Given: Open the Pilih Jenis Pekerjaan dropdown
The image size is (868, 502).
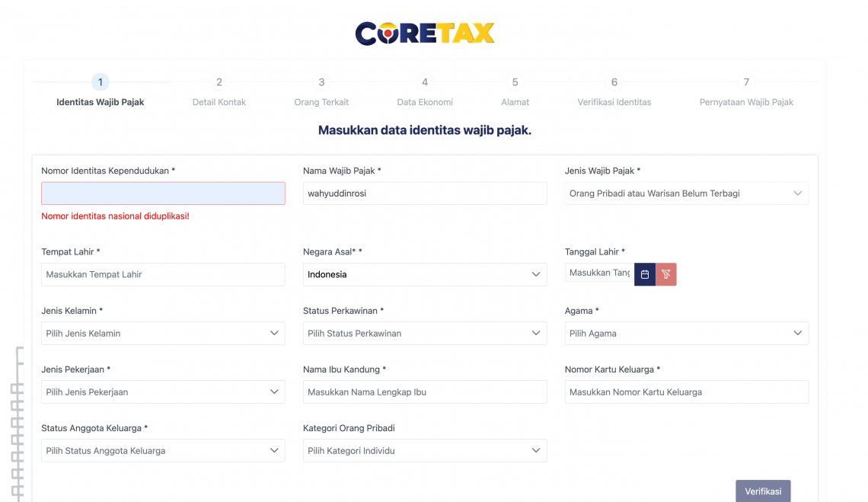Looking at the screenshot, I should tap(163, 392).
